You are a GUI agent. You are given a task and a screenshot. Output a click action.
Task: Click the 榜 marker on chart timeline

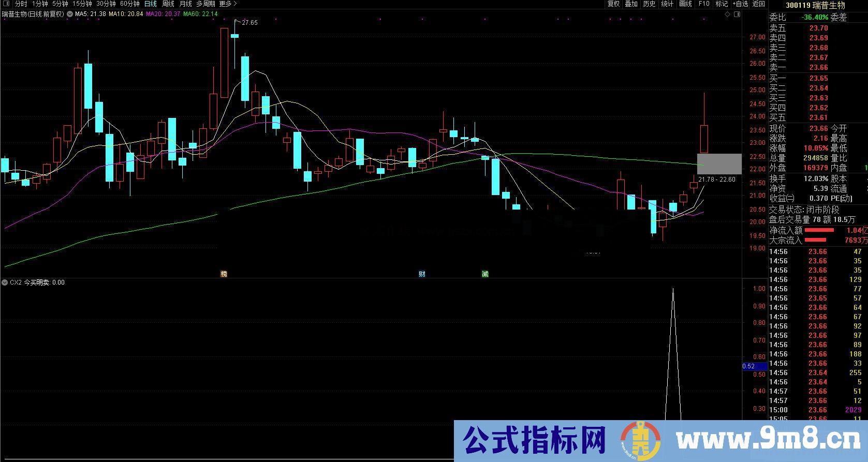[x=224, y=274]
